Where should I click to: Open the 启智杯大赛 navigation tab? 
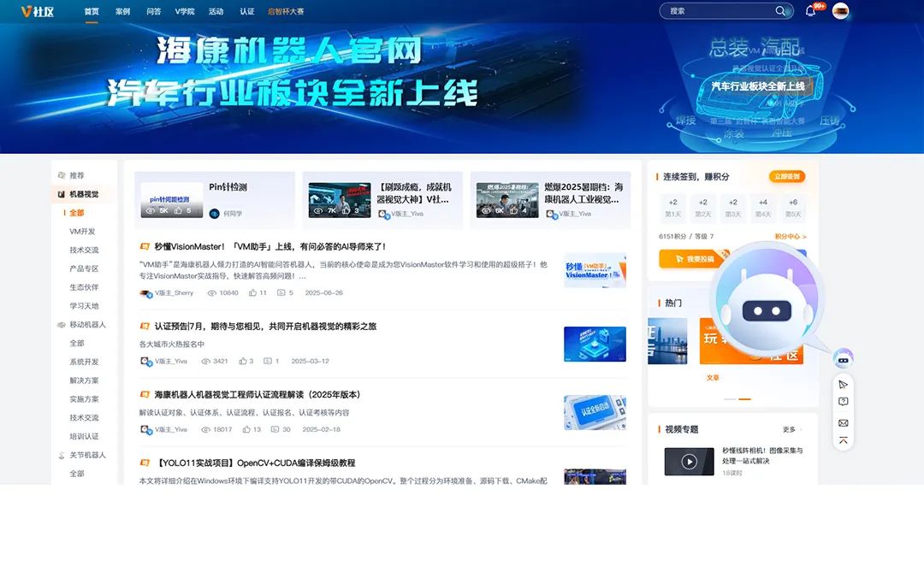click(x=286, y=12)
